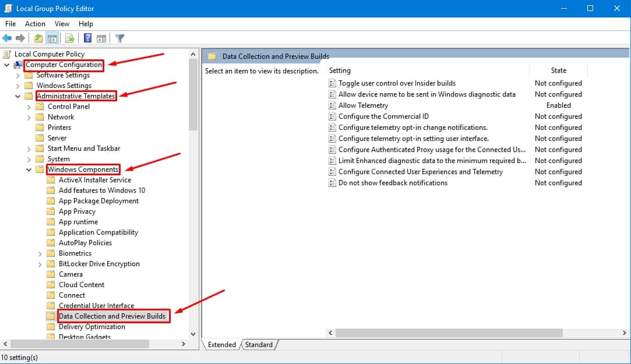Click the Local Group Policy Editor title icon
Screen dimensions: 631x364
8,8
